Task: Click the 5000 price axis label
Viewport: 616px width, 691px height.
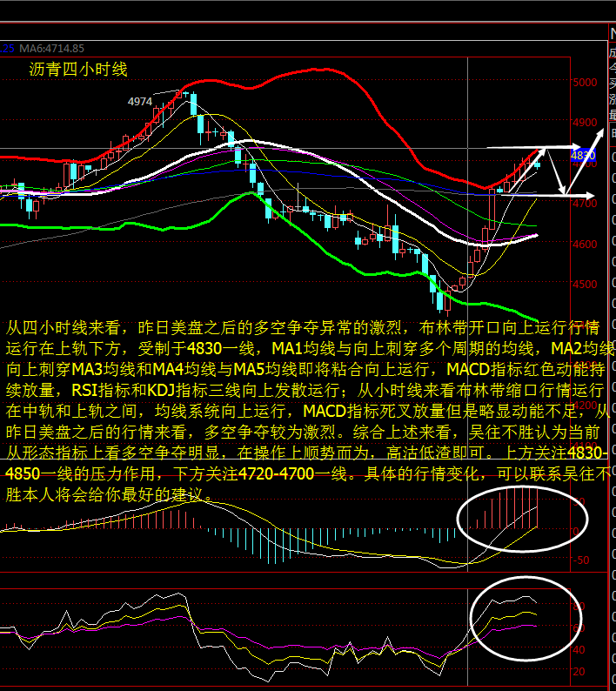Action: tap(585, 83)
